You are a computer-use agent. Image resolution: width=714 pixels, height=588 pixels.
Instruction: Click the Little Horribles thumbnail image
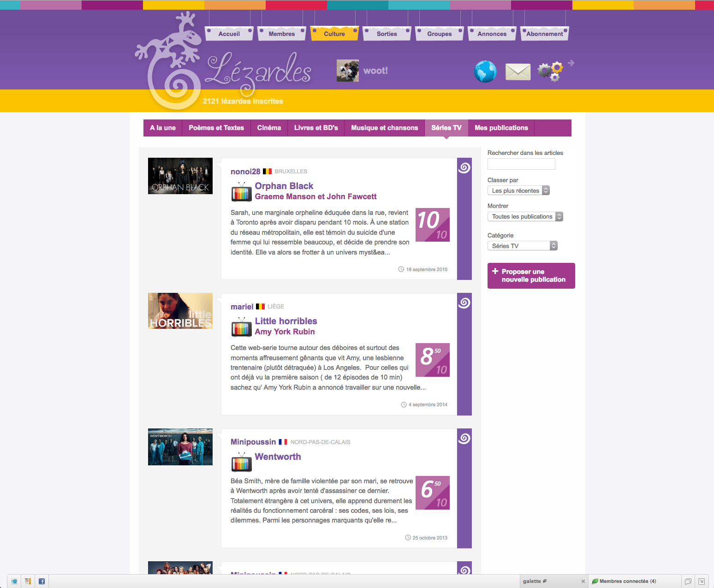(x=180, y=311)
